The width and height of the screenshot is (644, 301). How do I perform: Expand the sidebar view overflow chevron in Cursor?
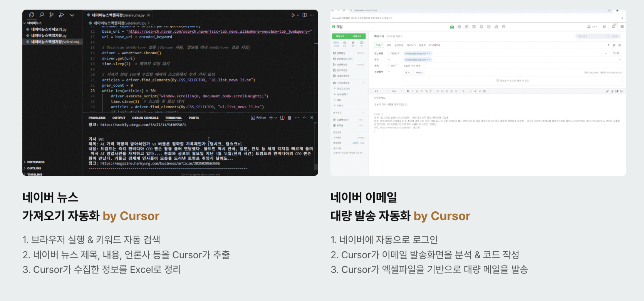tap(72, 15)
